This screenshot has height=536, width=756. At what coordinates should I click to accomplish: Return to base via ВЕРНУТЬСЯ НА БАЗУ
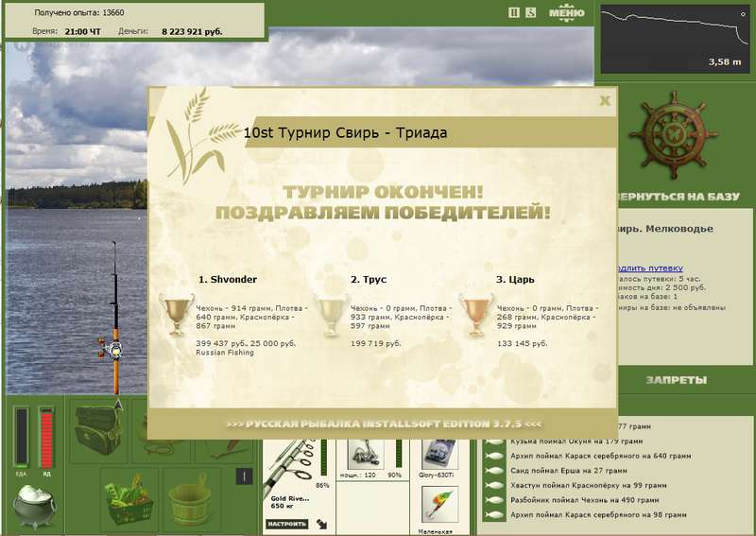click(x=678, y=197)
